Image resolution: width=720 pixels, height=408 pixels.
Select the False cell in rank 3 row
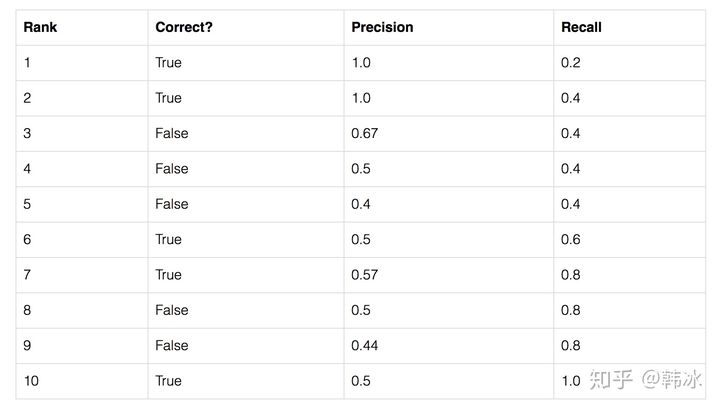(x=172, y=133)
